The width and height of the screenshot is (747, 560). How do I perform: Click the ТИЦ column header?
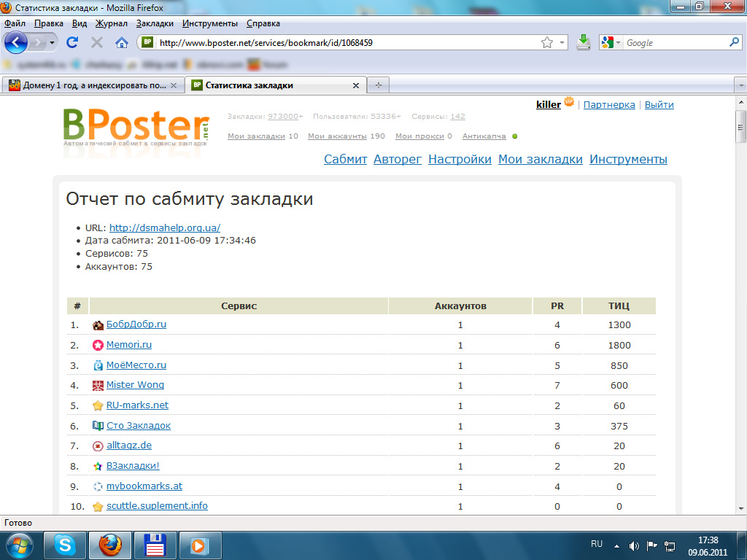pyautogui.click(x=619, y=306)
